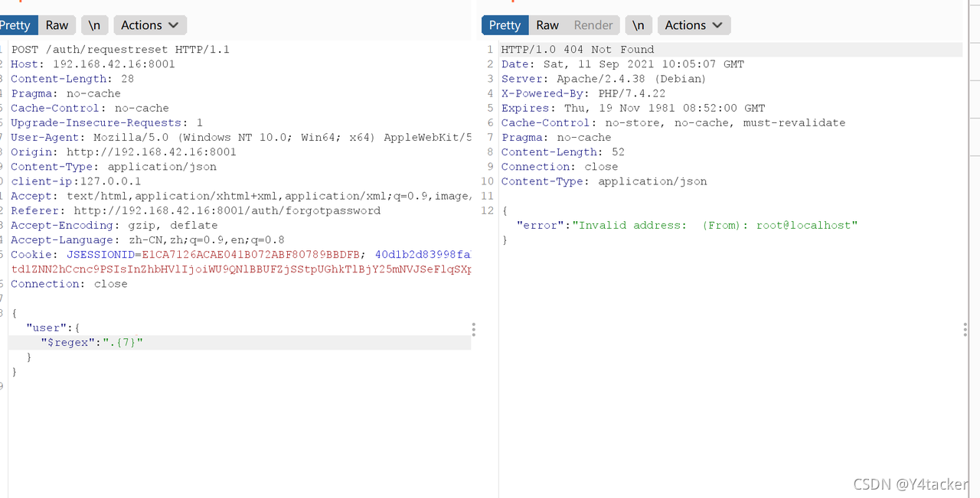The height and width of the screenshot is (498, 980).
Task: Click the HTTP/1.0 404 Not Found status line
Action: pos(577,50)
